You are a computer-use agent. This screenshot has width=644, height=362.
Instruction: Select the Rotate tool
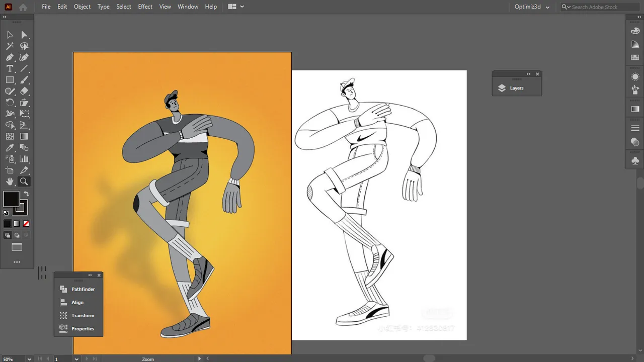pos(10,103)
